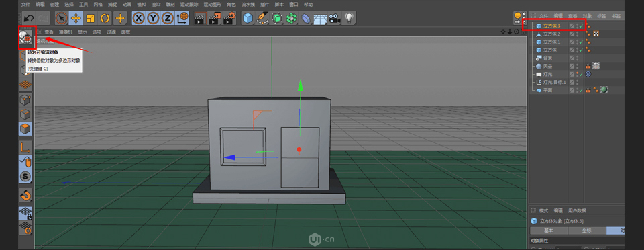Enable Axis mode L icon
This screenshot has width=644, height=250.
[x=26, y=147]
